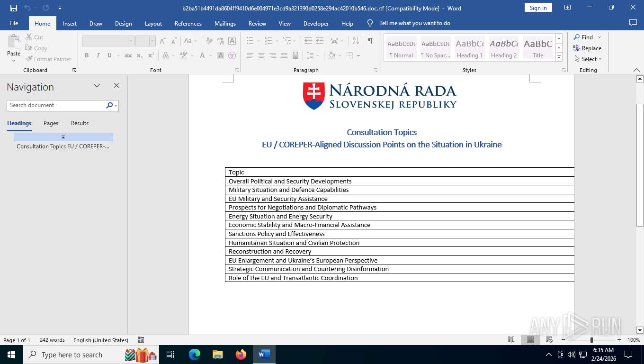Click the zoom slider handle

pos(591,340)
